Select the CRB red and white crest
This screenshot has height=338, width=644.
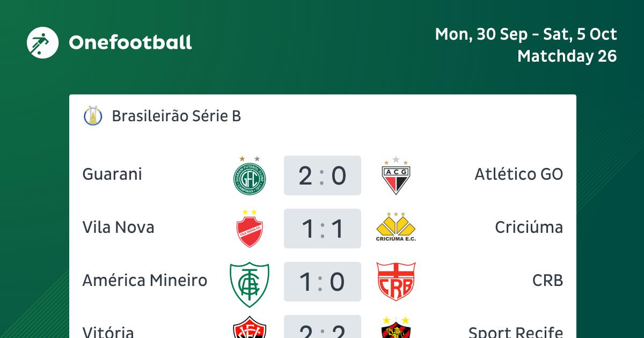coord(396,282)
